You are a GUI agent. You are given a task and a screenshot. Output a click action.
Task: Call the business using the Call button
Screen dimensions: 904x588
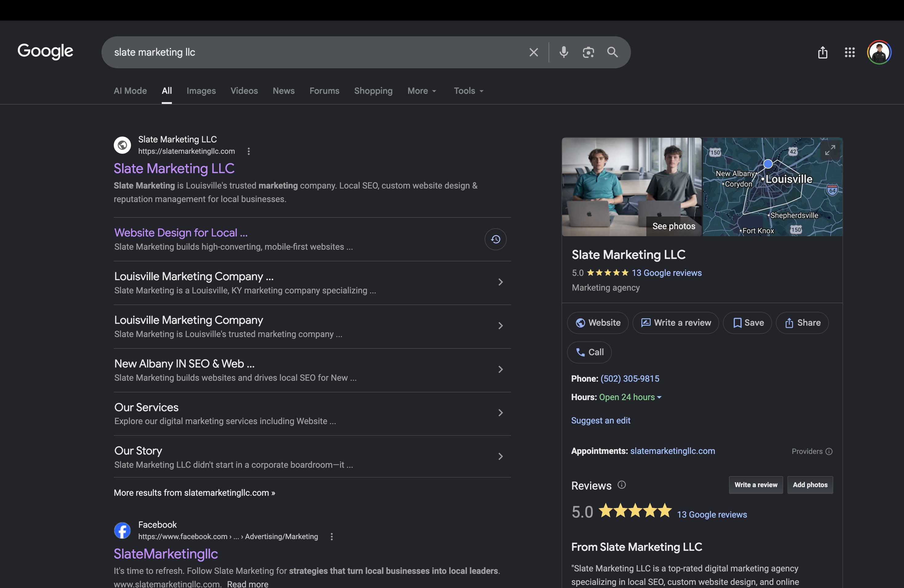click(589, 352)
